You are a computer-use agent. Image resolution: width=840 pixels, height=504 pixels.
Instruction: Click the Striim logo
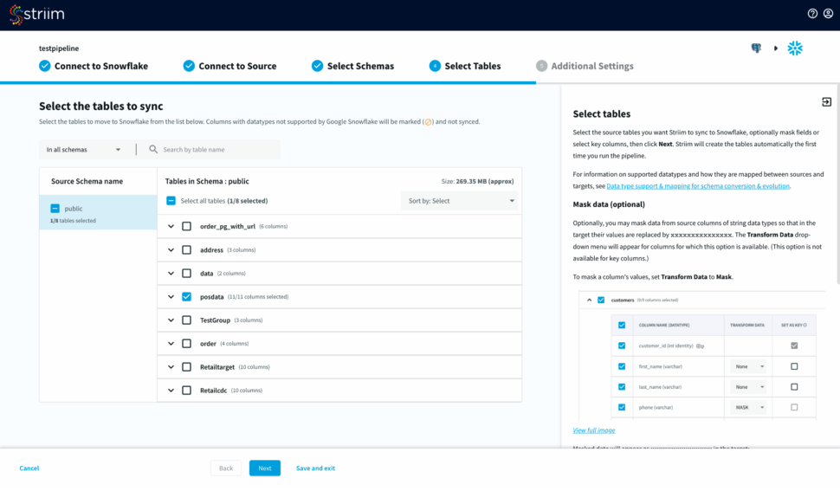[x=36, y=15]
